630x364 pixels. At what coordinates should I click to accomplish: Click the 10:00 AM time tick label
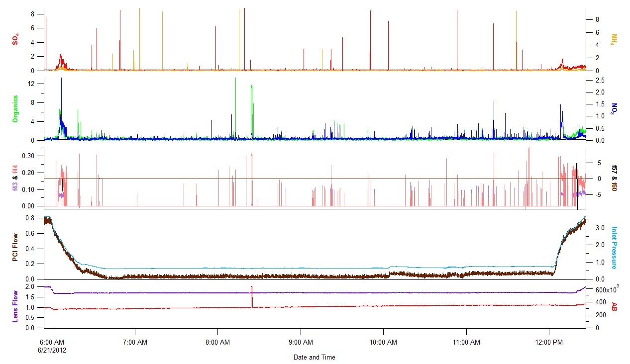coord(383,342)
